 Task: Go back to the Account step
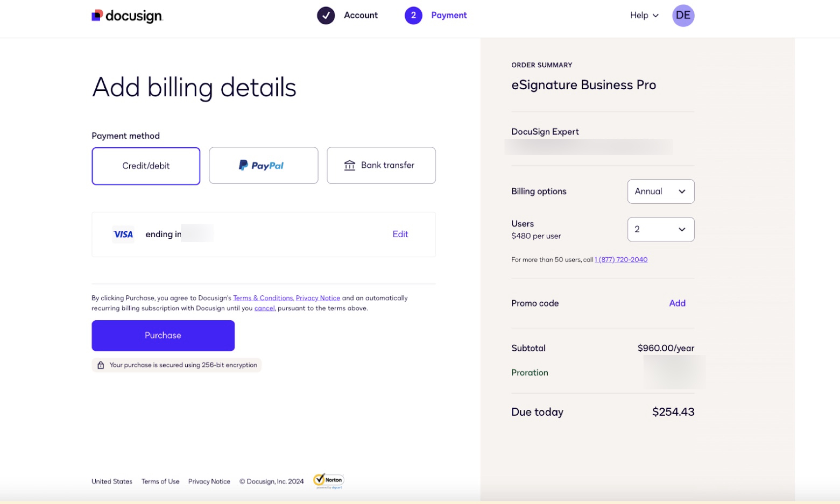coord(361,15)
